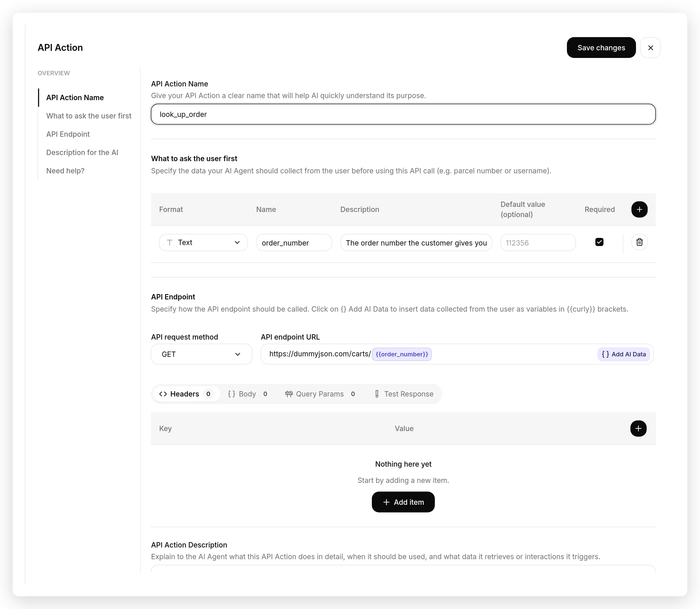
Task: Delete the order_number row with trash icon
Action: click(639, 242)
